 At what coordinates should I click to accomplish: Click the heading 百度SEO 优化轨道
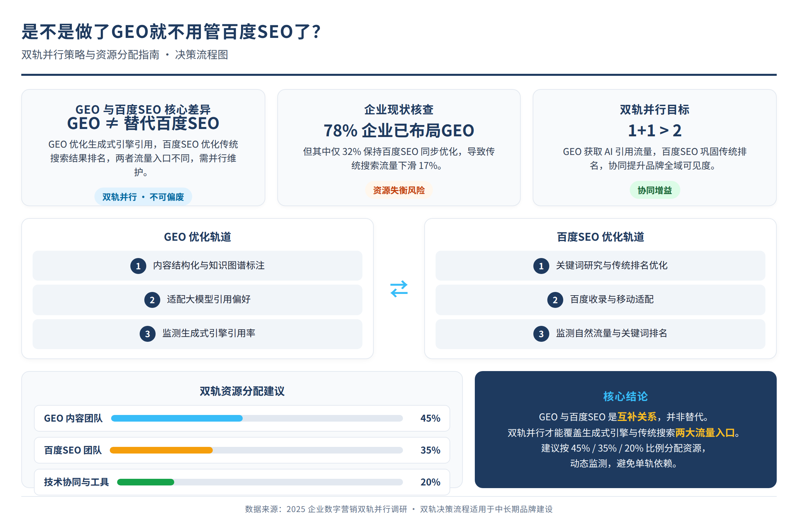[600, 237]
